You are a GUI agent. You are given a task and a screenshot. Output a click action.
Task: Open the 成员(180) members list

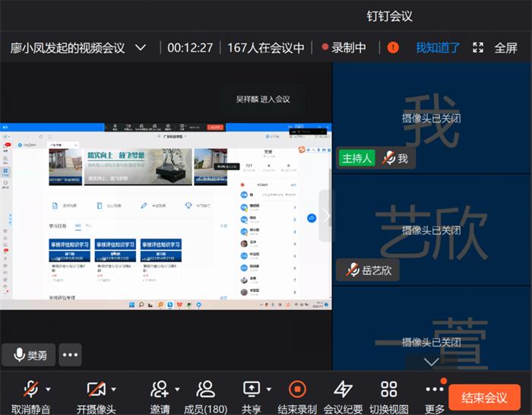tap(206, 396)
